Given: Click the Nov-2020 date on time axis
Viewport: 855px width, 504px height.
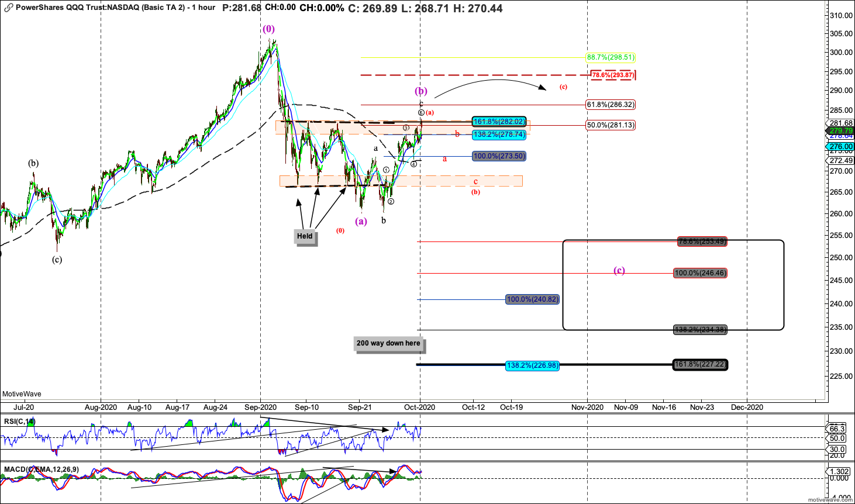Looking at the screenshot, I should [588, 407].
